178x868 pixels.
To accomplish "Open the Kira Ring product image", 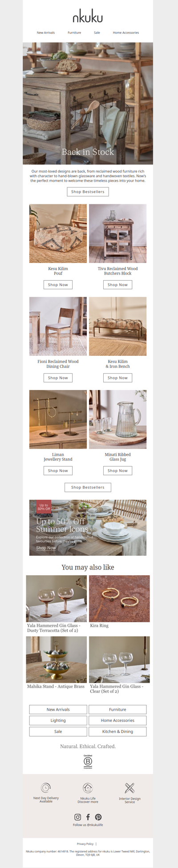I will (119, 599).
